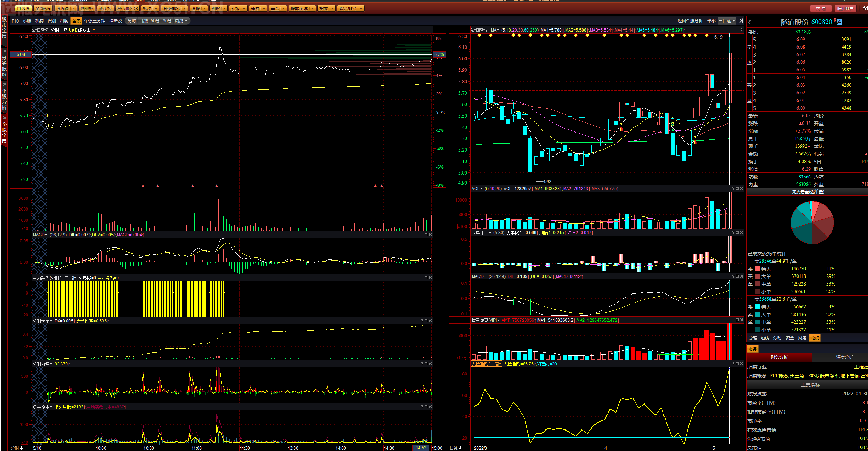Open the 自选 watchlist dropdown
Image resolution: width=868 pixels, height=451 pixels.
[x=727, y=21]
